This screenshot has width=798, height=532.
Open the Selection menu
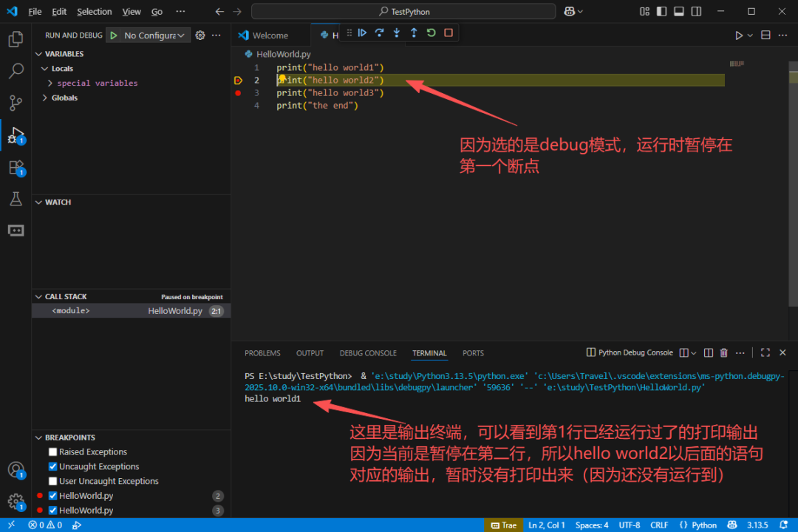(94, 11)
